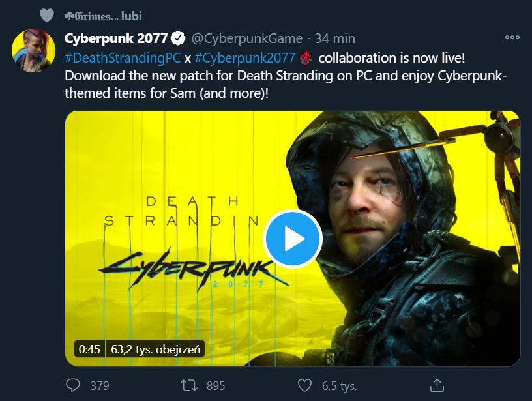The height and width of the screenshot is (401, 532).
Task: Open the tweet via the "34 min" timestamp
Action: point(335,38)
